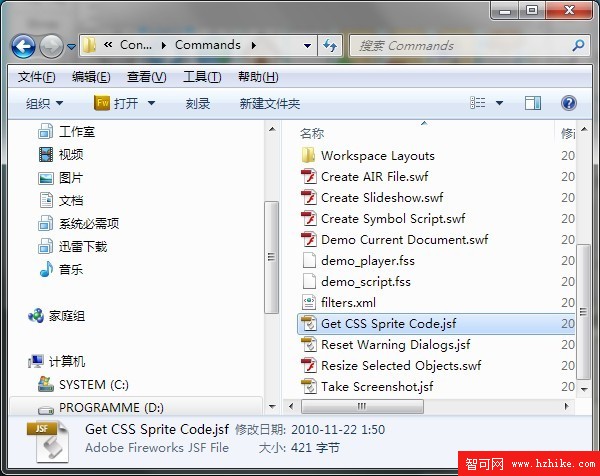Select 音乐 library in navigation pane
600x476 pixels.
click(61, 269)
